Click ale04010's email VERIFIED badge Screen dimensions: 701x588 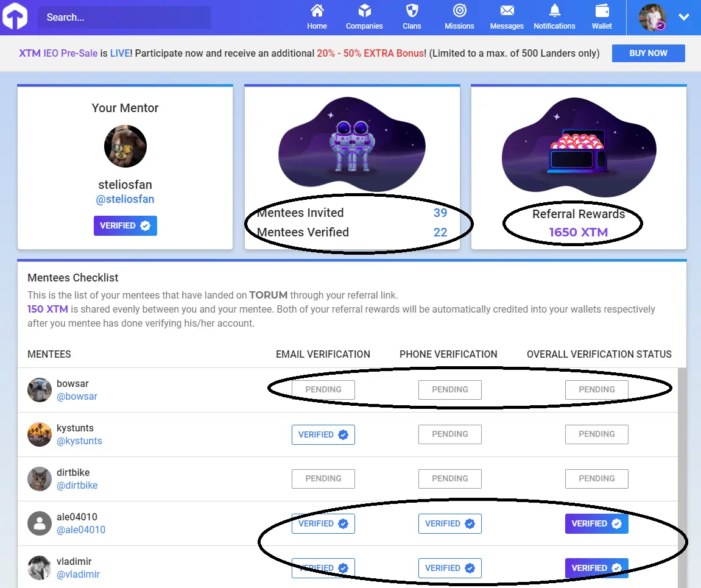[x=323, y=523]
